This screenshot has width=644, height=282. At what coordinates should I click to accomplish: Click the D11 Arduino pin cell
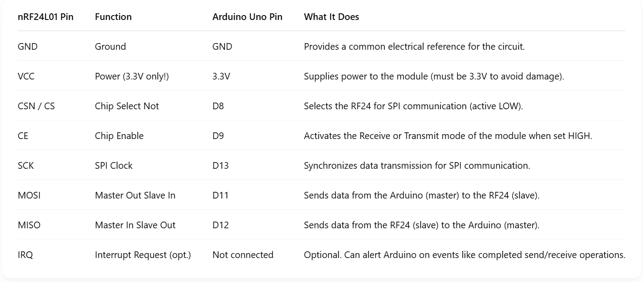tap(220, 195)
